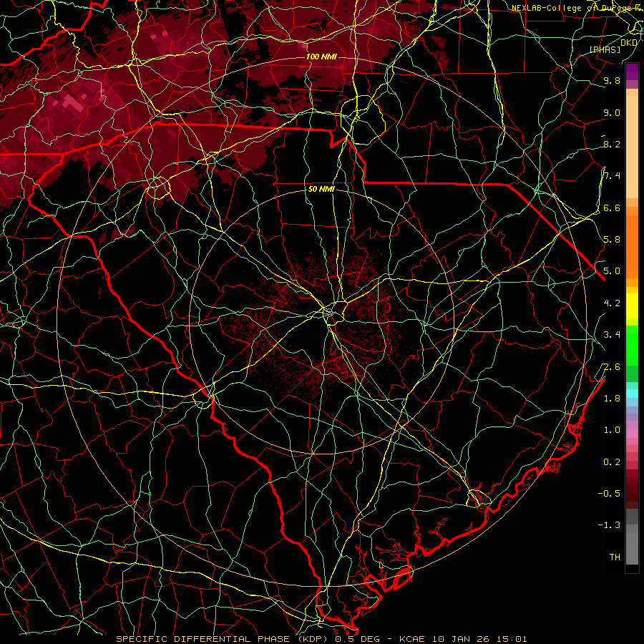Image resolution: width=644 pixels, height=644 pixels.
Task: Click the purple color band atop the legend
Action: click(x=632, y=72)
